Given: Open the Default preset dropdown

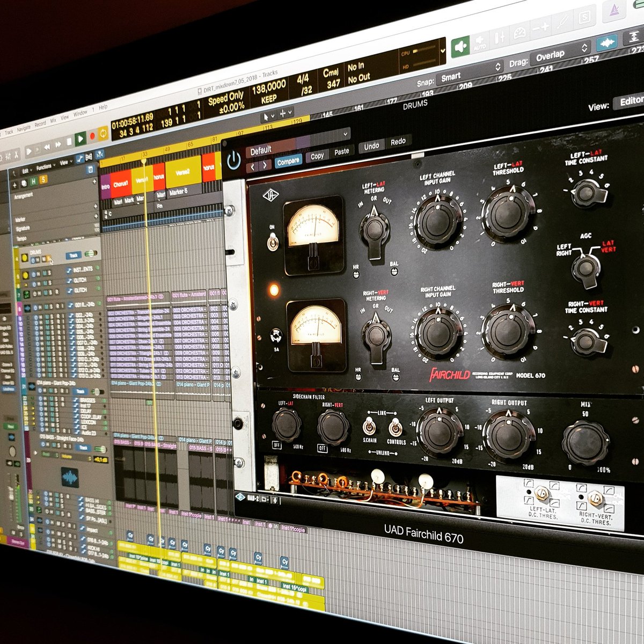Looking at the screenshot, I should tap(298, 142).
